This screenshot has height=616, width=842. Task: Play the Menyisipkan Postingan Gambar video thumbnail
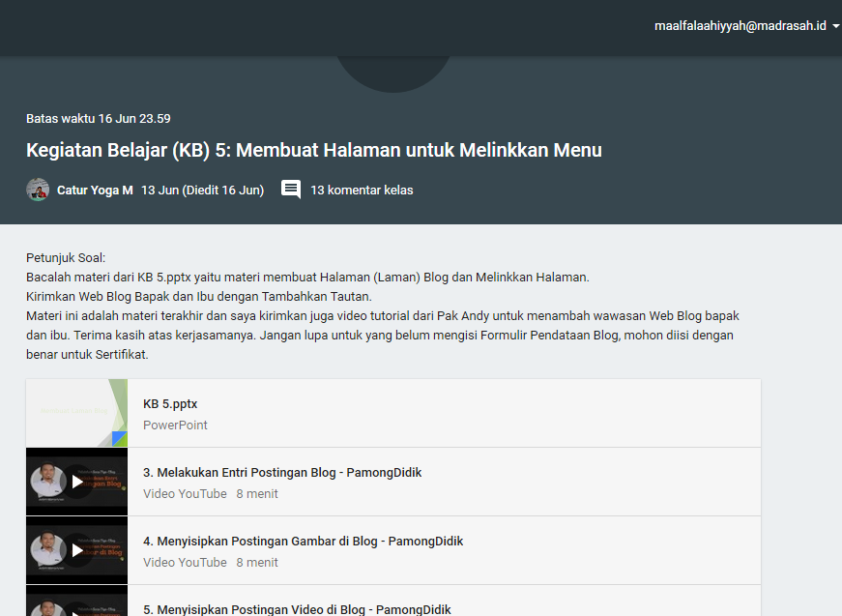(x=76, y=550)
